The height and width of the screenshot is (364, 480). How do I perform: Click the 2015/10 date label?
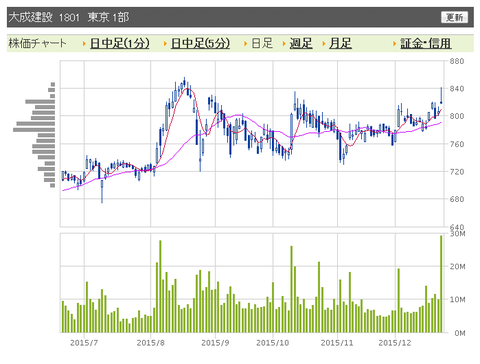pyautogui.click(x=273, y=343)
